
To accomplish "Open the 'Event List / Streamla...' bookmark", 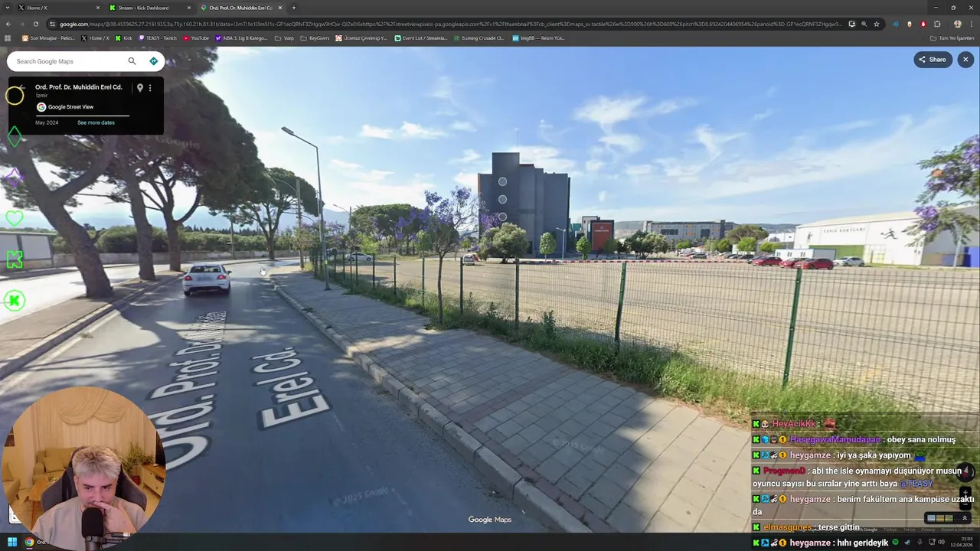I will coord(420,37).
